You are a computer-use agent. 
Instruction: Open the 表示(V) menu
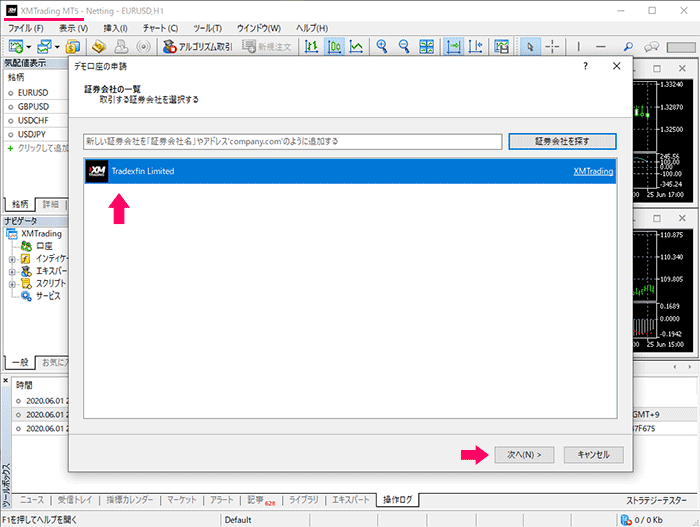coord(73,28)
